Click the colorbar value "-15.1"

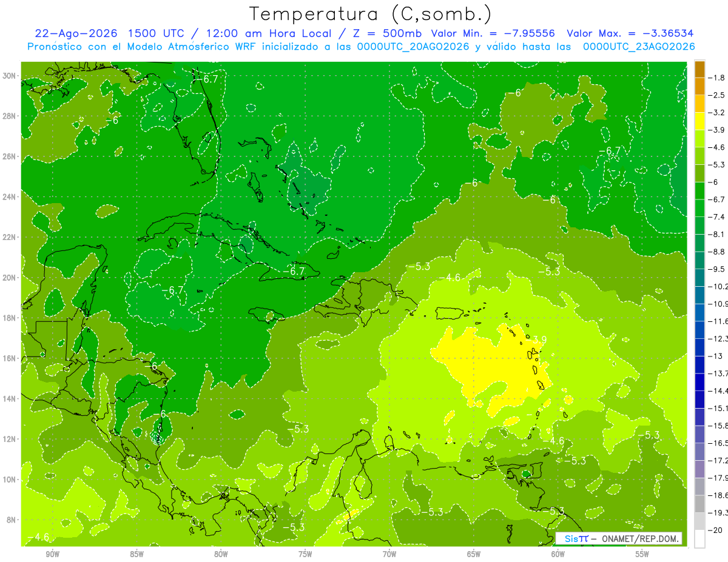click(x=718, y=408)
